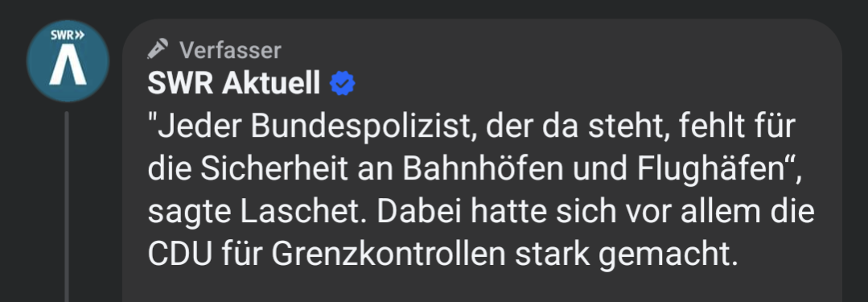The height and width of the screenshot is (302, 868).
Task: Click the blue verified badge
Action: pyautogui.click(x=342, y=84)
